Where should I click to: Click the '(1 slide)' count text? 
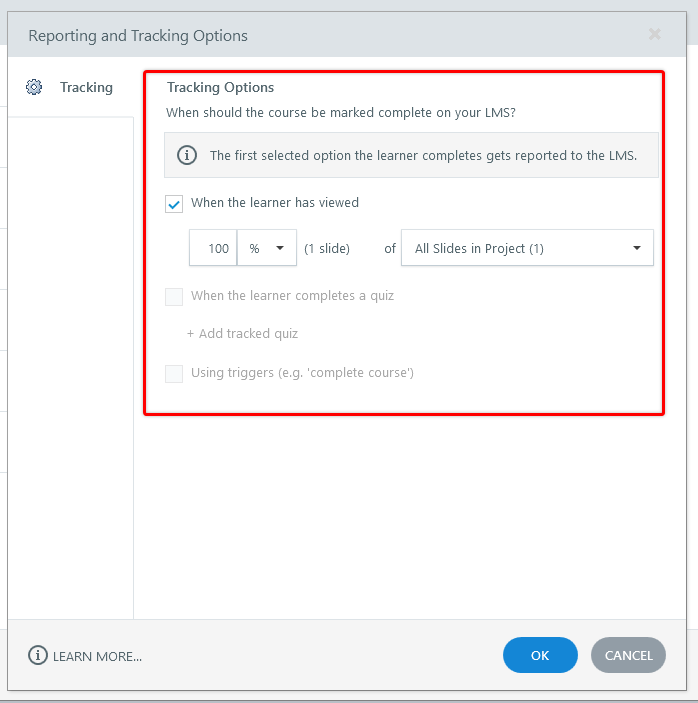327,249
